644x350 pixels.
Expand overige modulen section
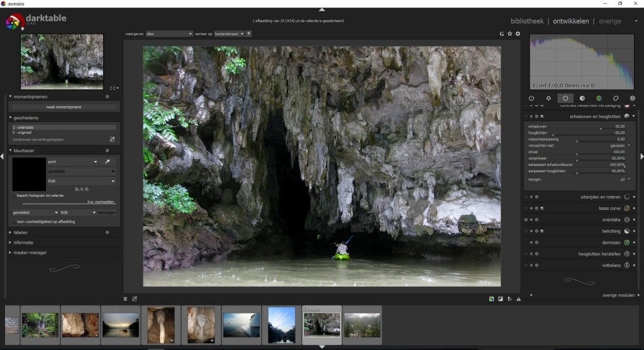click(x=621, y=295)
